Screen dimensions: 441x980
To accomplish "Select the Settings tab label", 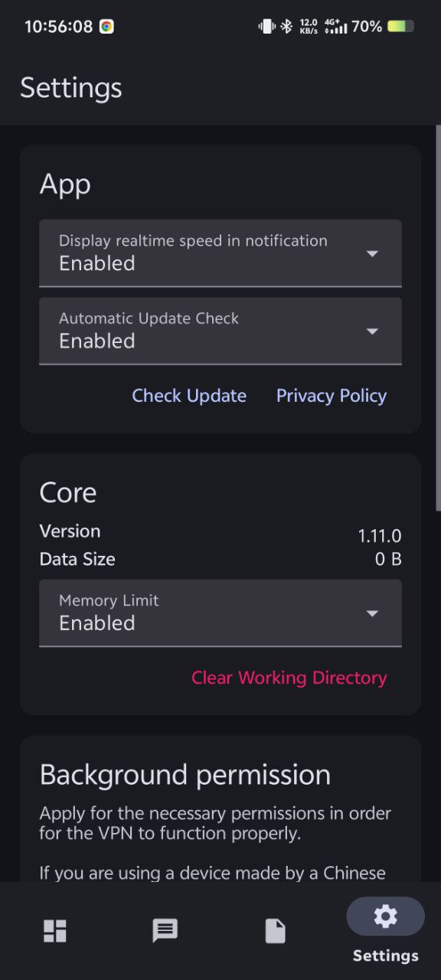I will click(385, 955).
